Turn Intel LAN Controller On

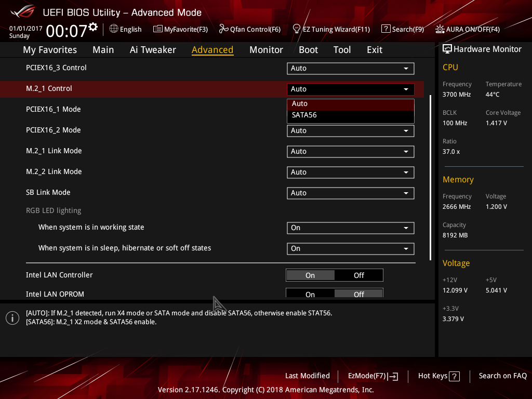coord(310,275)
